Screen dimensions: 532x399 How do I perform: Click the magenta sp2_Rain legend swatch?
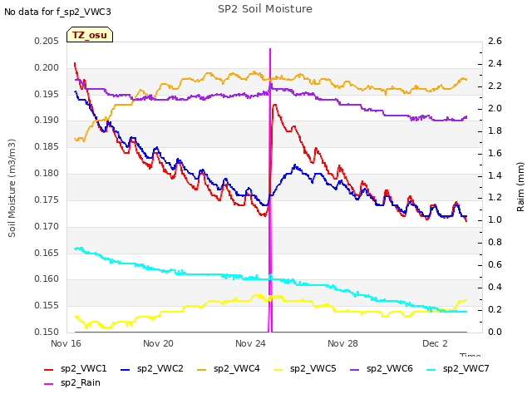[x=49, y=384]
